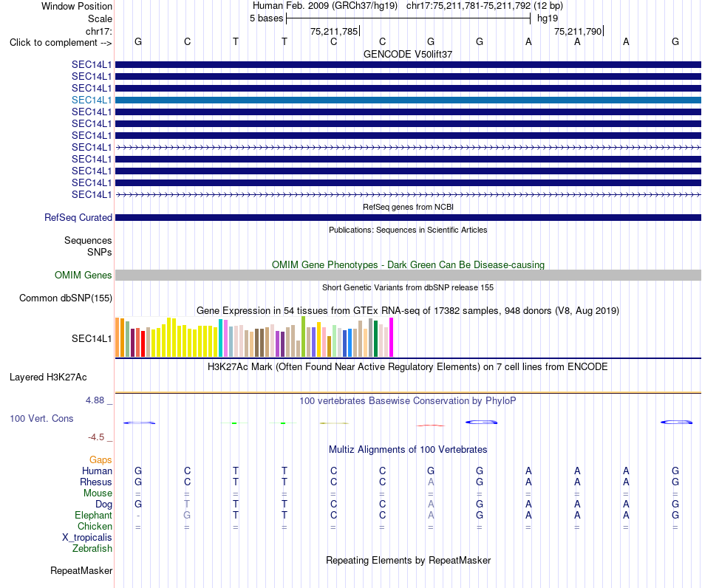The height and width of the screenshot is (588, 702).
Task: Click the Mouse species label
Action: click(98, 493)
